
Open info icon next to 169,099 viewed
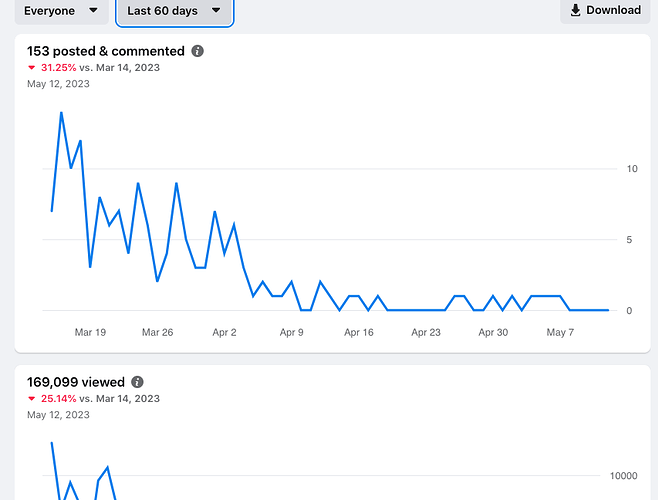click(x=138, y=382)
